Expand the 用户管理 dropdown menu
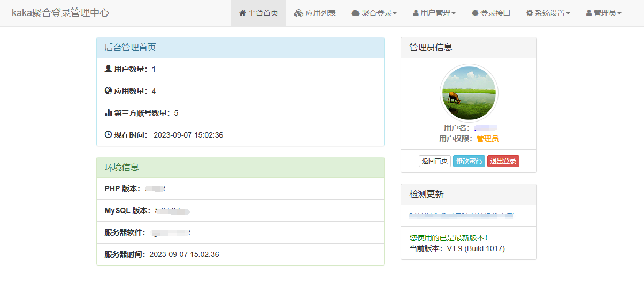644x295 pixels. click(434, 13)
